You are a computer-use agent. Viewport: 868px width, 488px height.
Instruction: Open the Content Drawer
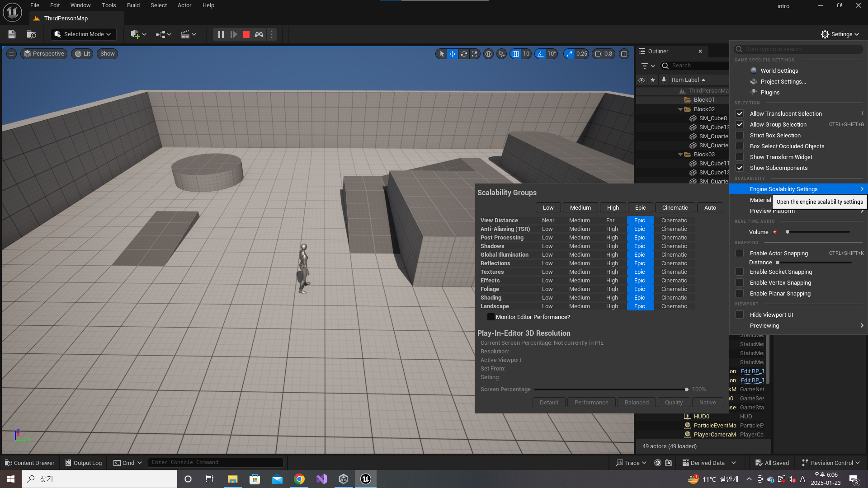29,463
